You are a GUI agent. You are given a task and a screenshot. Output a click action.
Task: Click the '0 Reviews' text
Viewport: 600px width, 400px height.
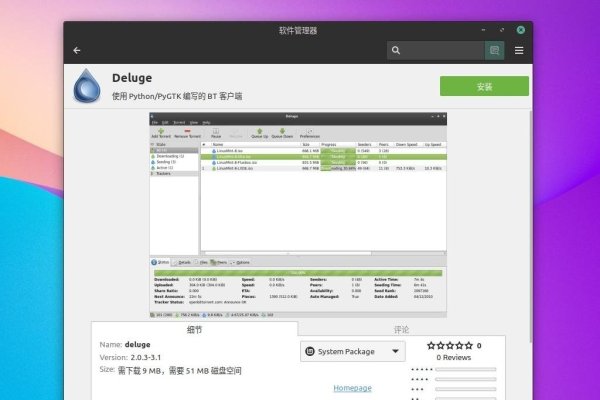453,358
